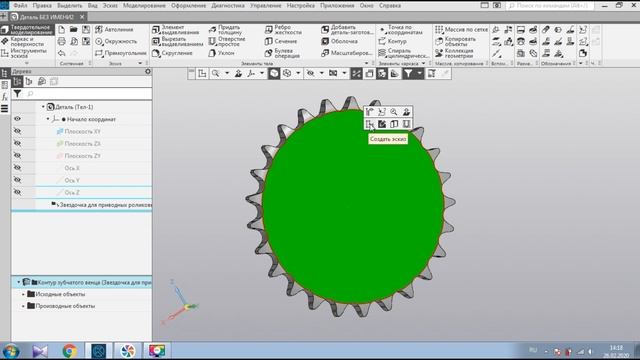Click the command search field at top
The width and height of the screenshot is (640, 360).
point(550,6)
